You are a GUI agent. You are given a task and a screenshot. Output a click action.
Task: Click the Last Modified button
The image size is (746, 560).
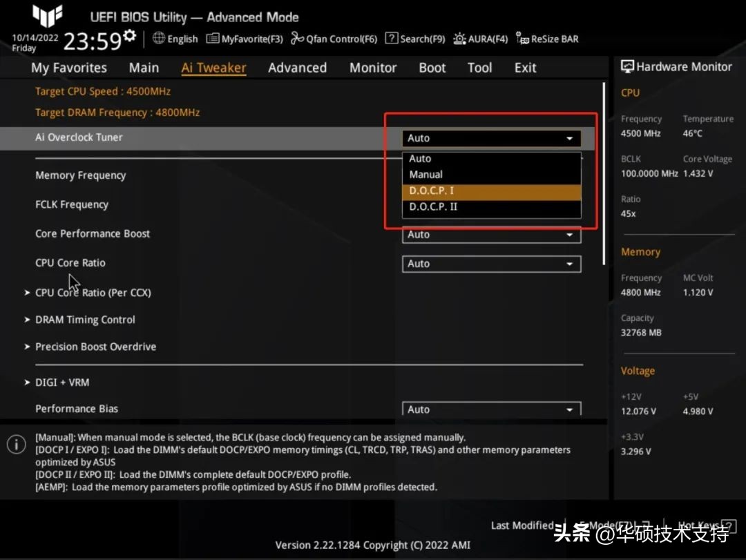pos(523,525)
